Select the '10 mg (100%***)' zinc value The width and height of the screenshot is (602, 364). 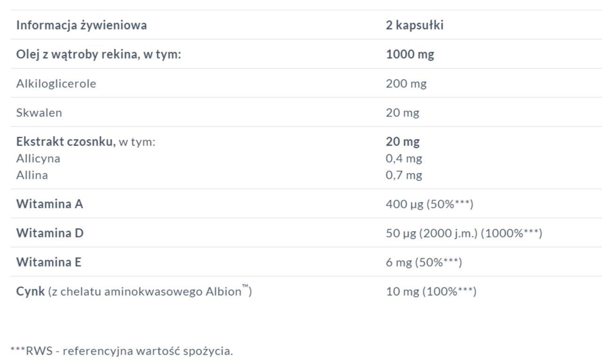click(x=431, y=292)
